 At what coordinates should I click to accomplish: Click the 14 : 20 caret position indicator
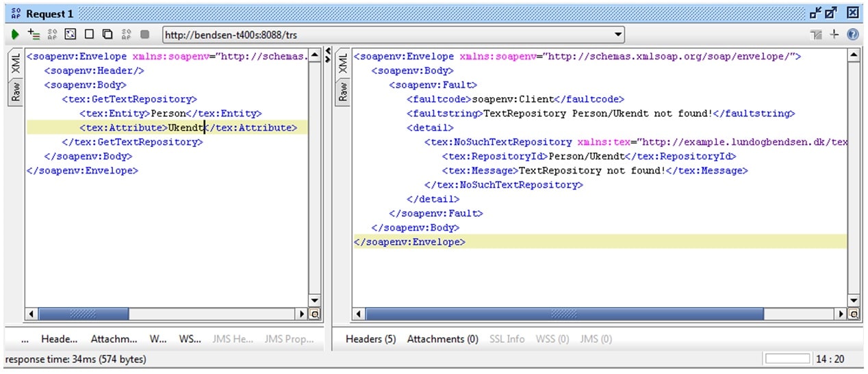click(831, 359)
